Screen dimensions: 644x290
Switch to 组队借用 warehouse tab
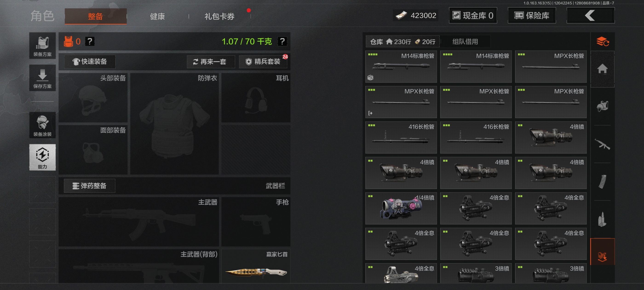465,41
